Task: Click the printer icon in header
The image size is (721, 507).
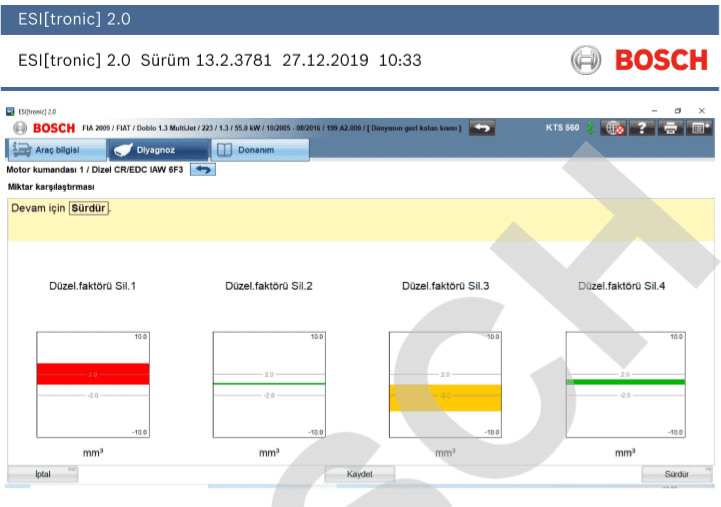Action: [x=670, y=128]
